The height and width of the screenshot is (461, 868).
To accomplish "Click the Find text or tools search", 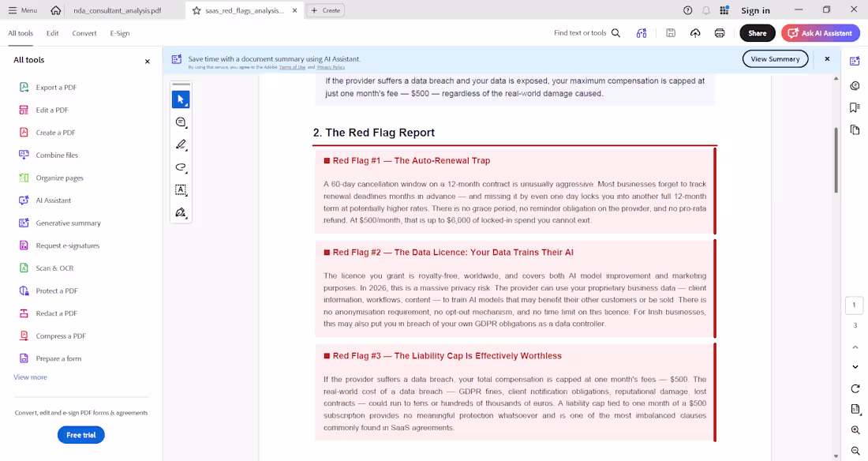I will coord(587,33).
